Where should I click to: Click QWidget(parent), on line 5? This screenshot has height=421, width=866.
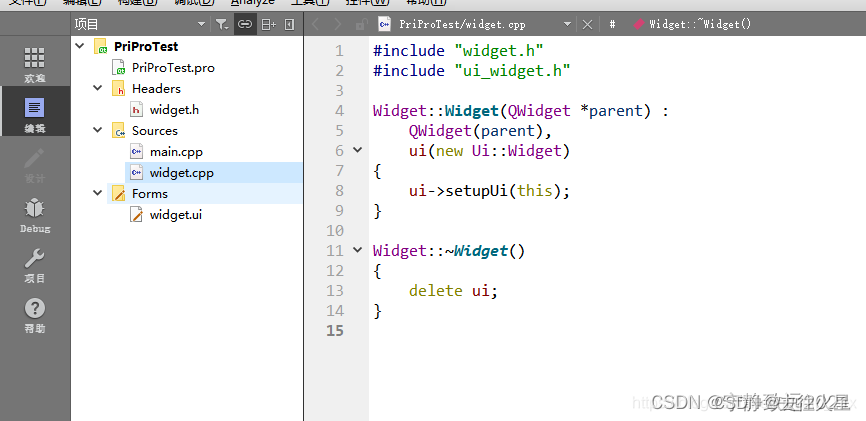point(480,130)
